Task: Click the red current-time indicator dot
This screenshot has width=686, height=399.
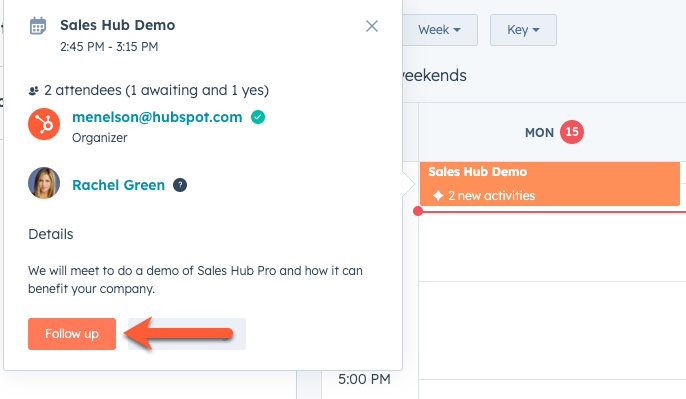Action: (418, 211)
